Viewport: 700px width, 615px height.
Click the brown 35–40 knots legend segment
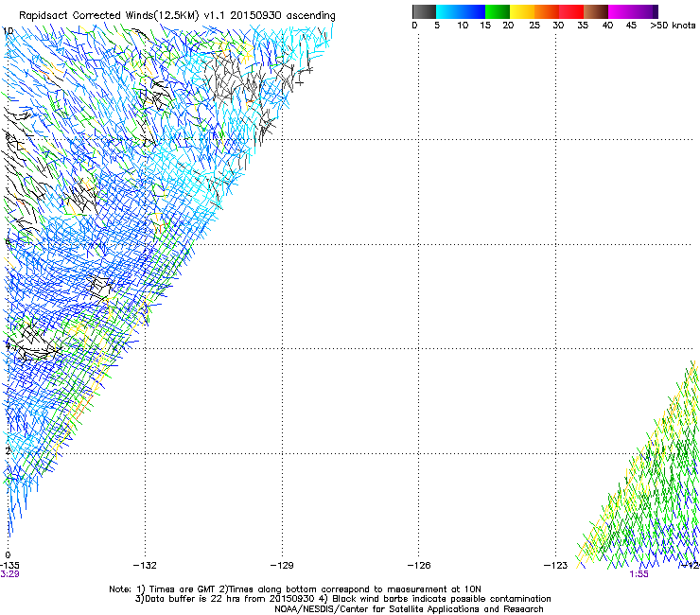coord(596,11)
